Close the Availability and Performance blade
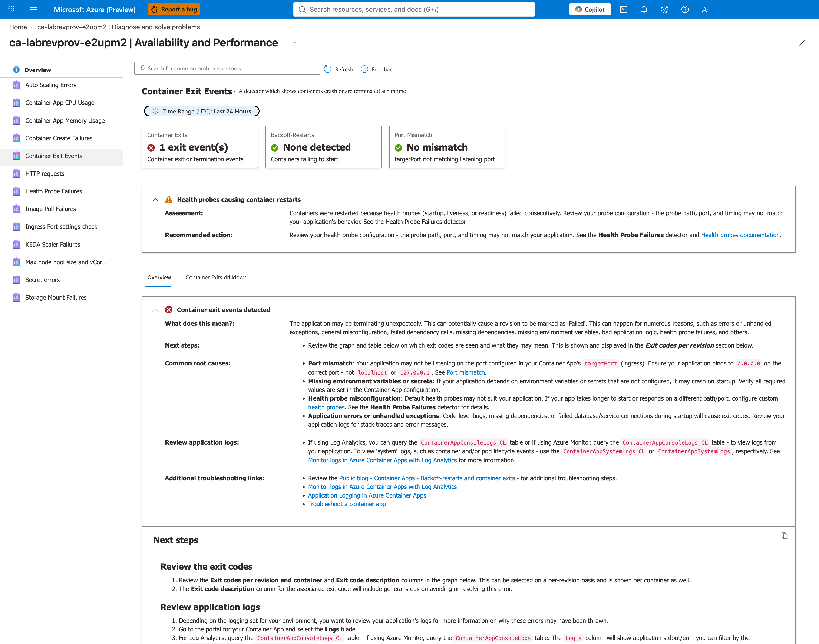 [x=802, y=43]
